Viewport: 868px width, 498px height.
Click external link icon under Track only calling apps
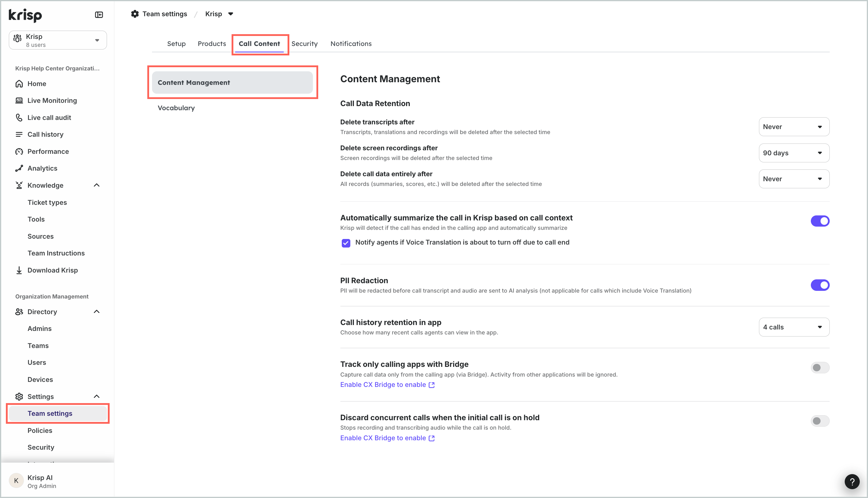pyautogui.click(x=432, y=385)
